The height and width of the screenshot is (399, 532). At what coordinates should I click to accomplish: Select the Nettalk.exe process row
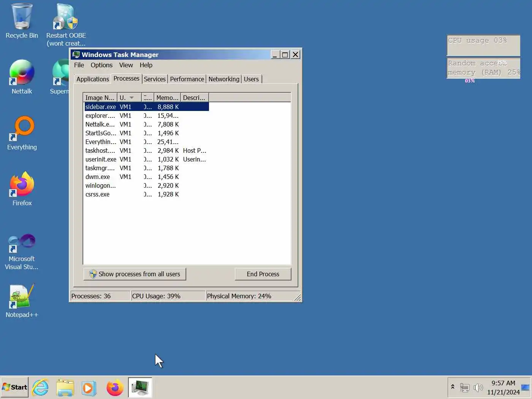146,124
